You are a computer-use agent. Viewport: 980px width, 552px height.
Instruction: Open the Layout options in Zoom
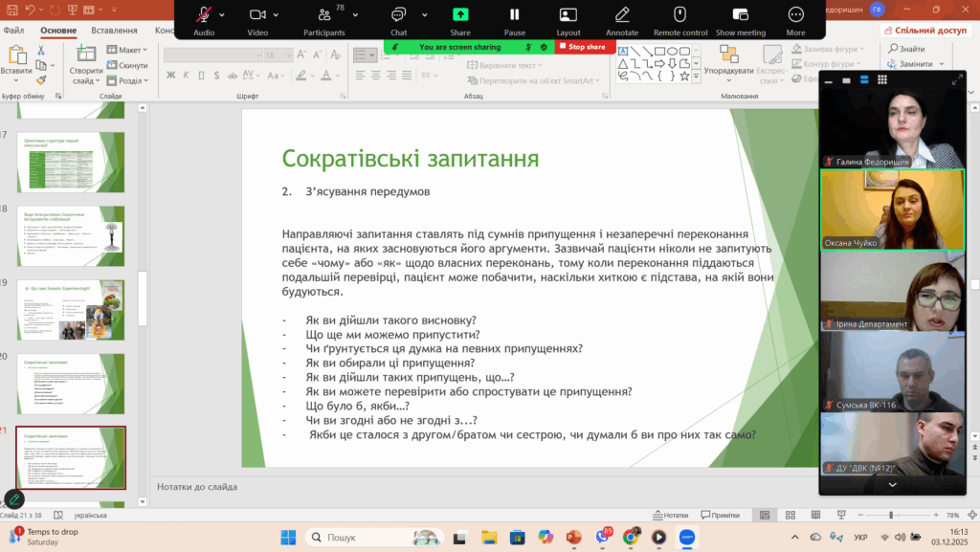pos(568,15)
